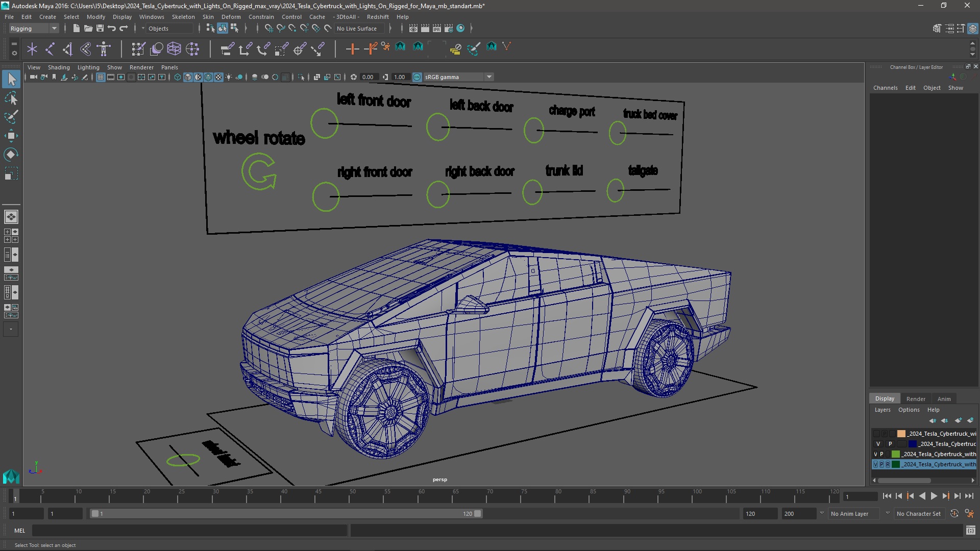
Task: Toggle sRGB gamma view transform on/off
Action: (x=417, y=77)
